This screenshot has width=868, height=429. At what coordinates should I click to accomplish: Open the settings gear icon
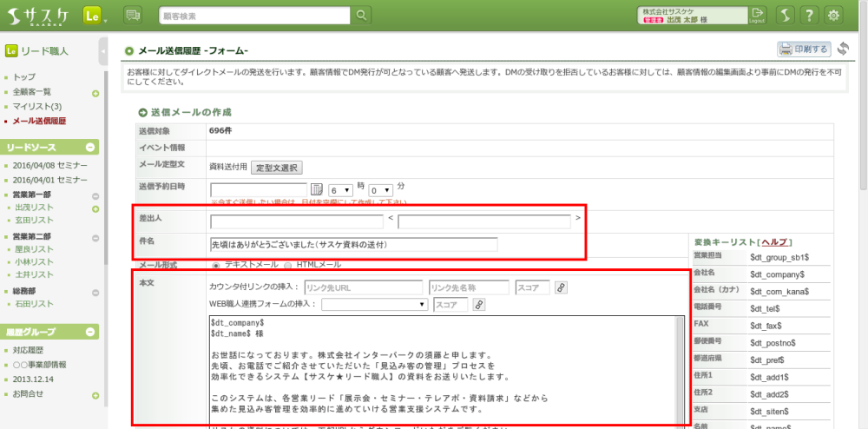click(x=833, y=16)
